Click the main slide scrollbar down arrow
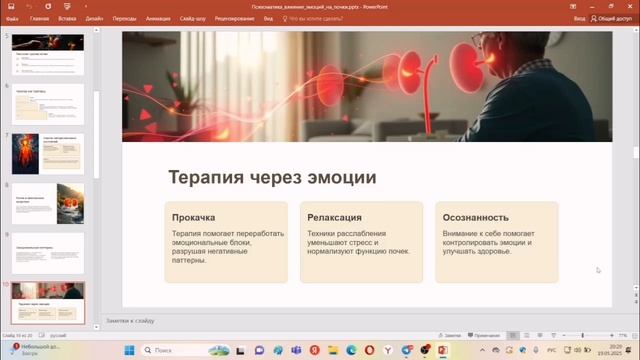The image size is (640, 360). coord(636,288)
